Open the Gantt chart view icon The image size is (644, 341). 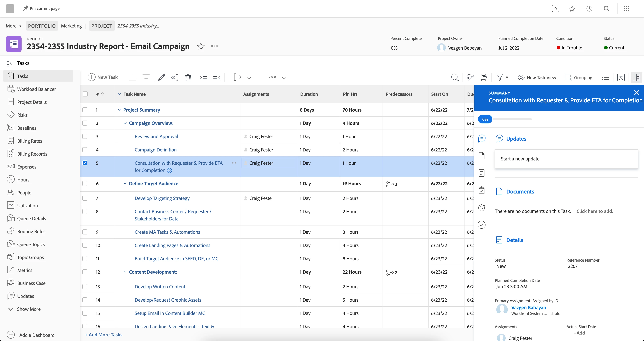(x=484, y=77)
